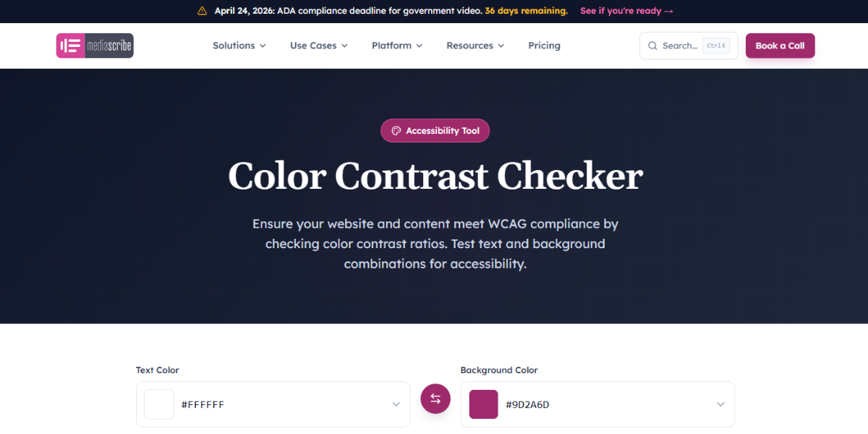Click the search magnifier icon
The image size is (868, 434).
[x=651, y=45]
